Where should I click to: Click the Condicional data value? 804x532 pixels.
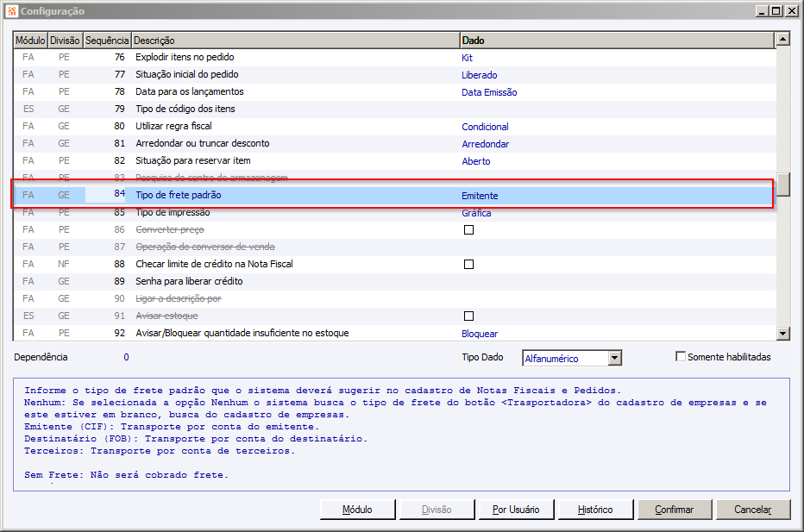point(485,127)
